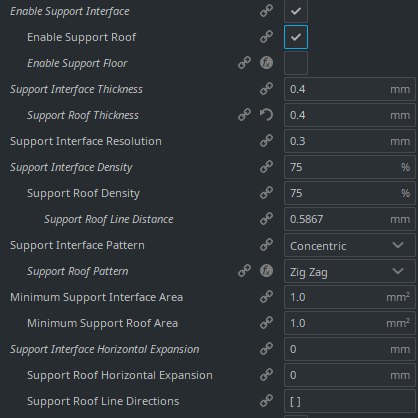Click fx icon for Support Roof Pattern
418x418 pixels.
pyautogui.click(x=266, y=271)
